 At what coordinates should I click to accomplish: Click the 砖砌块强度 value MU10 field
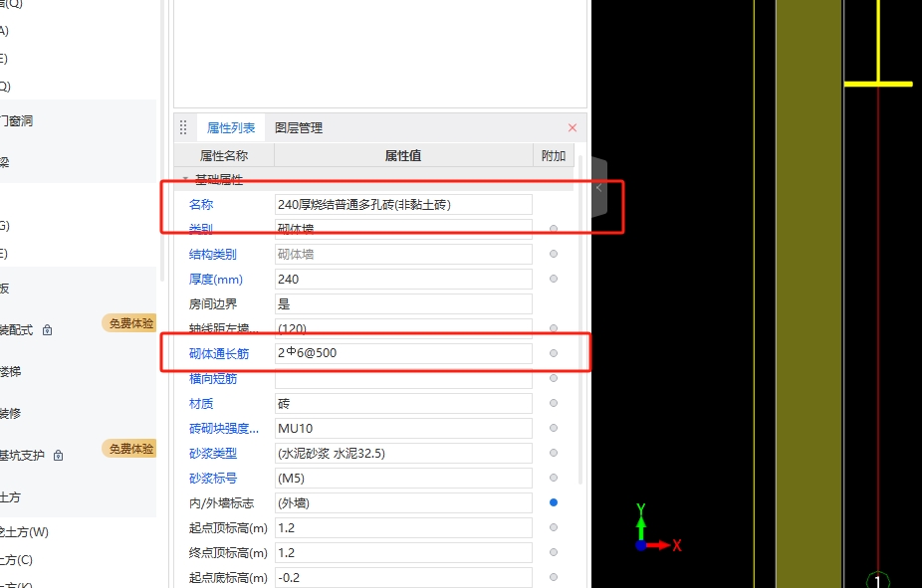point(403,428)
